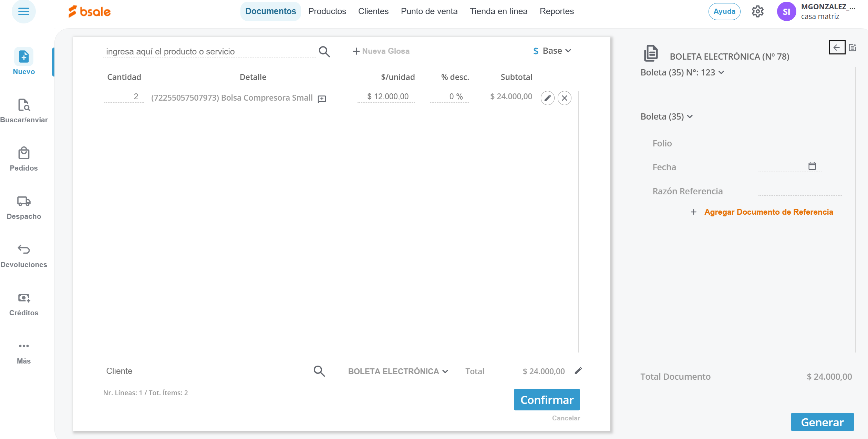Click the back arrow panel icon

point(837,48)
